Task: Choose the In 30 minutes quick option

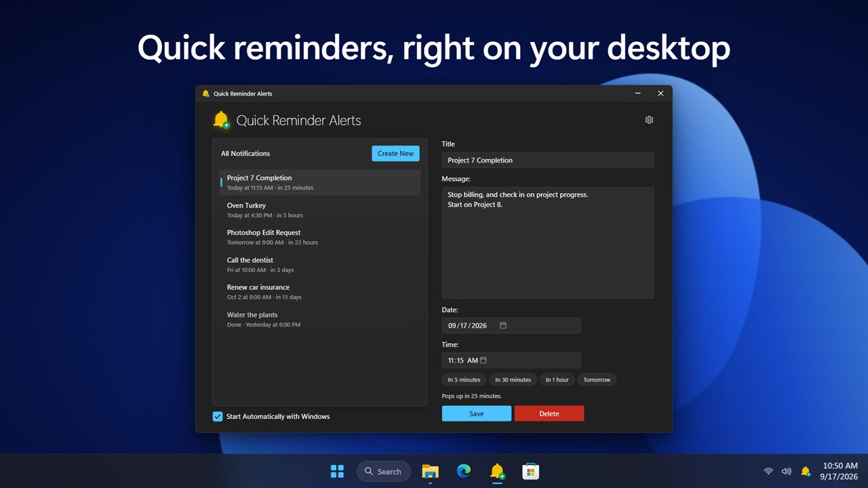Action: [513, 380]
